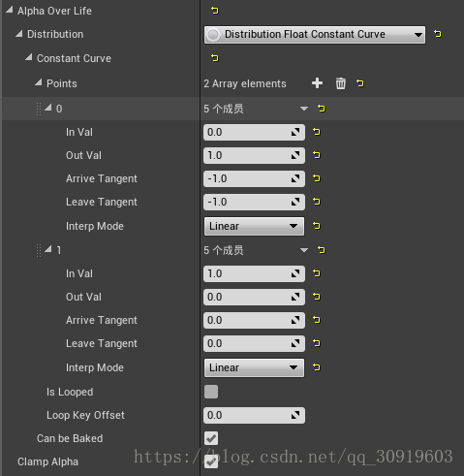Reset point 1 Interp Mode to default
This screenshot has width=464, height=476.
click(317, 367)
